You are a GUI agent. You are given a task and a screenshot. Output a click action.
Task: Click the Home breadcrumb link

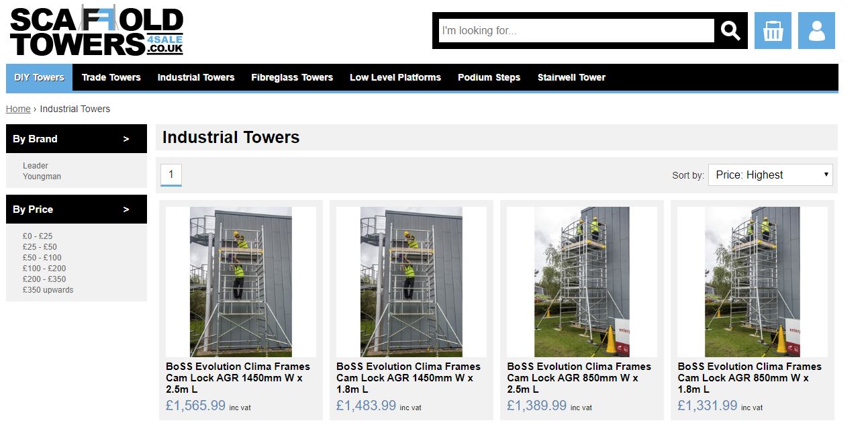[18, 109]
